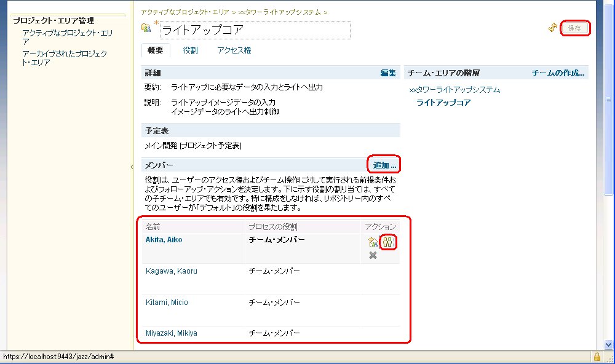
Task: Open xxタワーライトアップシステム in the team hierarchy
Action: [x=454, y=90]
